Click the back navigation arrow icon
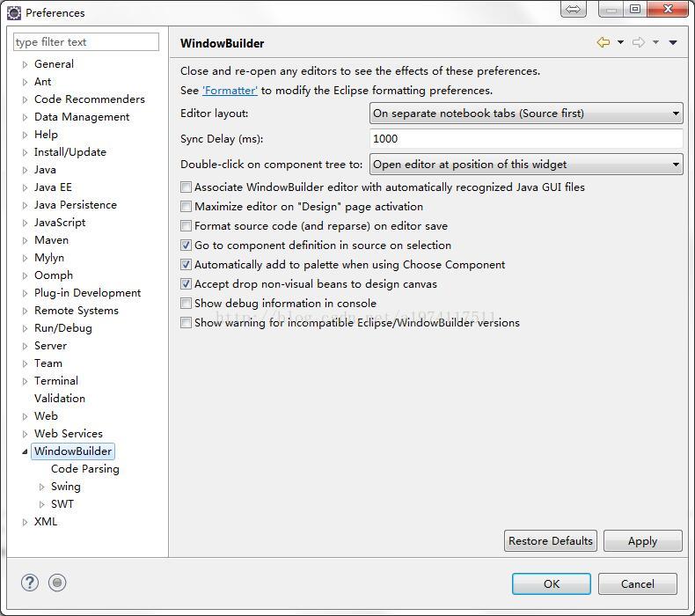This screenshot has width=695, height=616. pos(604,42)
